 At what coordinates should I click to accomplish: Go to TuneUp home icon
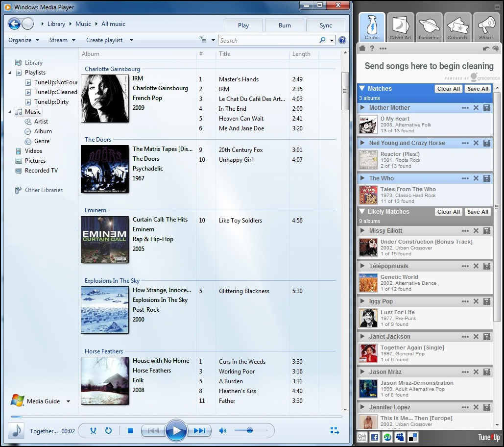[x=362, y=49]
